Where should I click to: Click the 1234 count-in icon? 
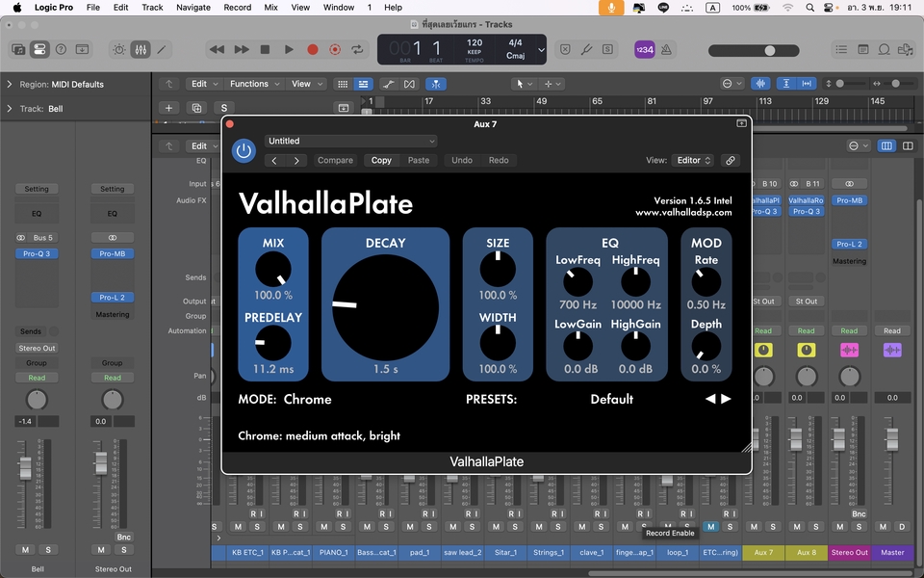point(644,49)
